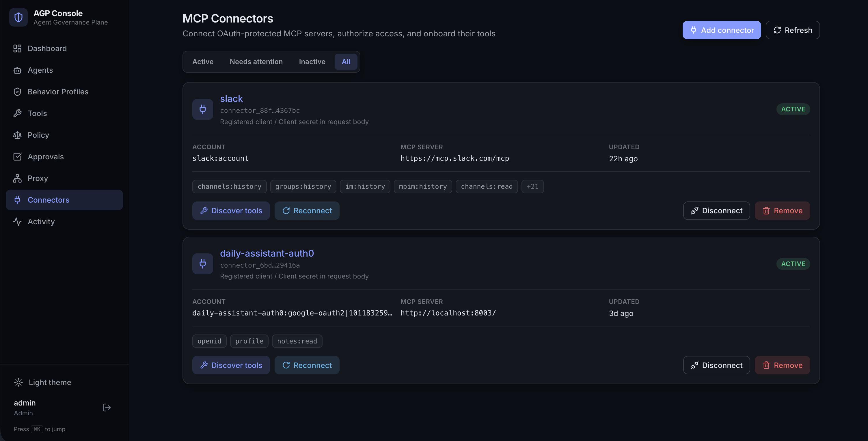Click the slack:account value
868x441 pixels.
(220, 158)
